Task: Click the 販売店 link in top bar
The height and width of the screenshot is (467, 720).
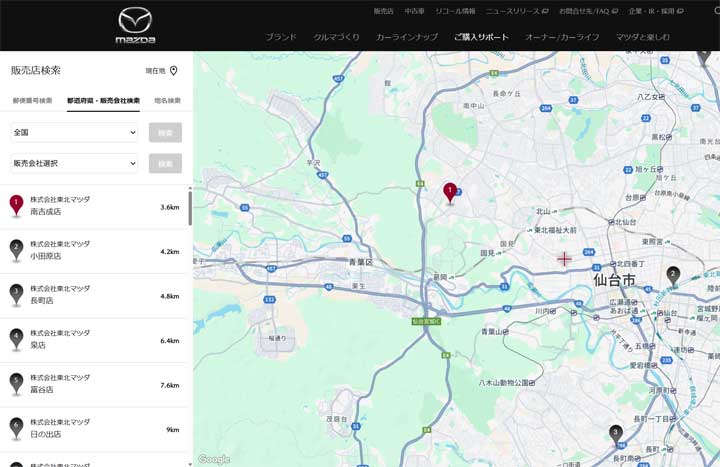Action: (383, 11)
